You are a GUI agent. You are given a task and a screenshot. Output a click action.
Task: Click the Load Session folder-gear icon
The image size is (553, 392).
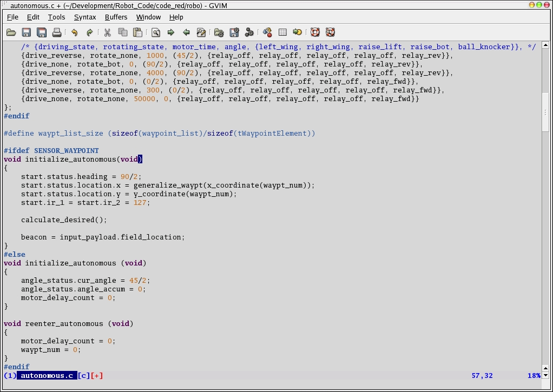pos(219,32)
